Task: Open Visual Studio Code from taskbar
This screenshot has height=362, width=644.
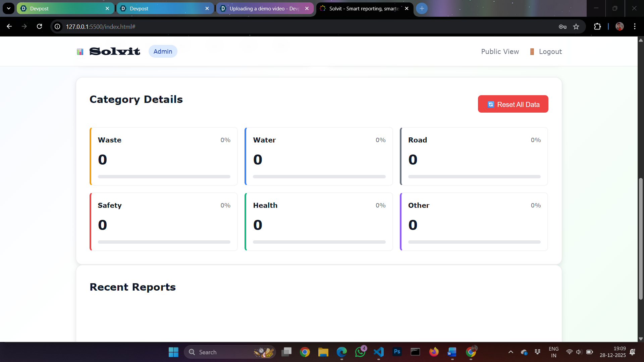Action: click(x=378, y=352)
